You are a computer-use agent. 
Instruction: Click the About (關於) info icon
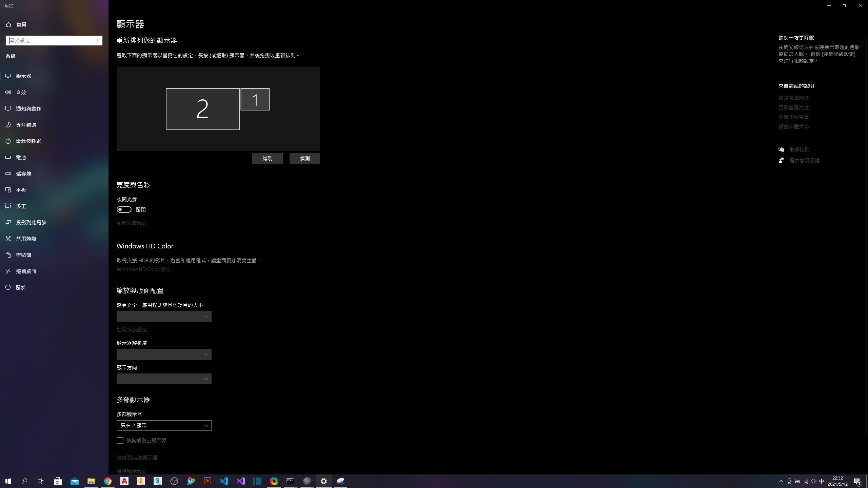tap(8, 287)
